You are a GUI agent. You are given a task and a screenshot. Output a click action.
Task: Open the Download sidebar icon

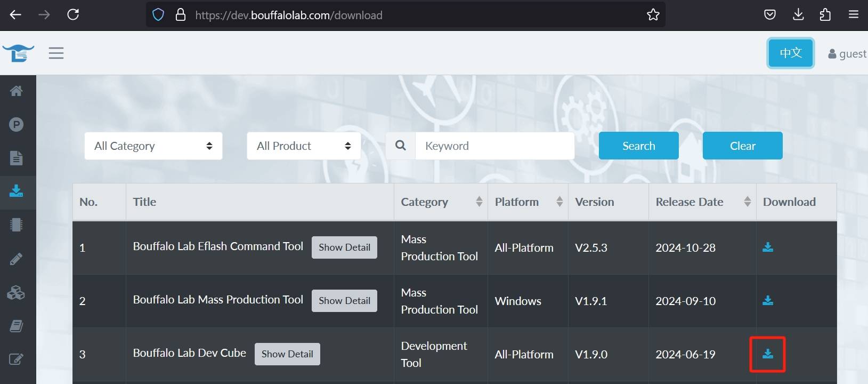tap(16, 191)
